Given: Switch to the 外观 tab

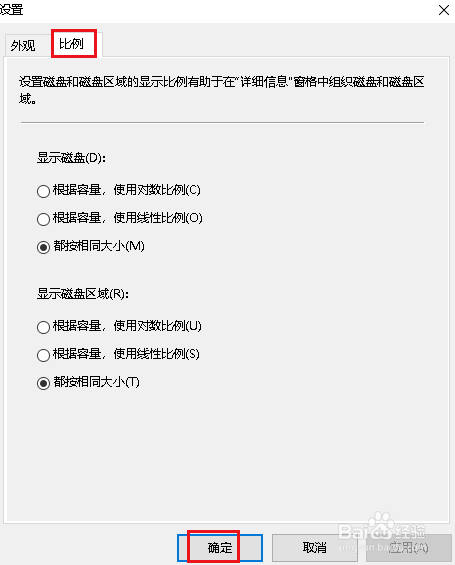Looking at the screenshot, I should [x=23, y=45].
